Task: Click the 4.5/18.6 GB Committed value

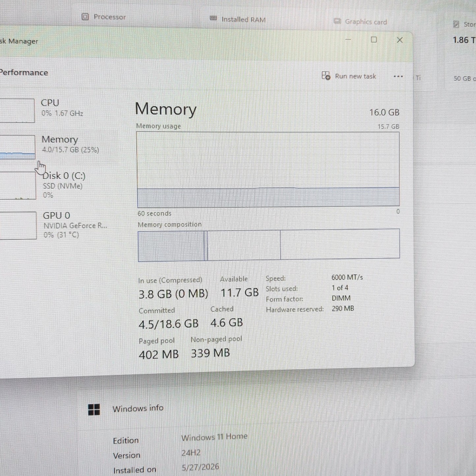Action: 169,324
